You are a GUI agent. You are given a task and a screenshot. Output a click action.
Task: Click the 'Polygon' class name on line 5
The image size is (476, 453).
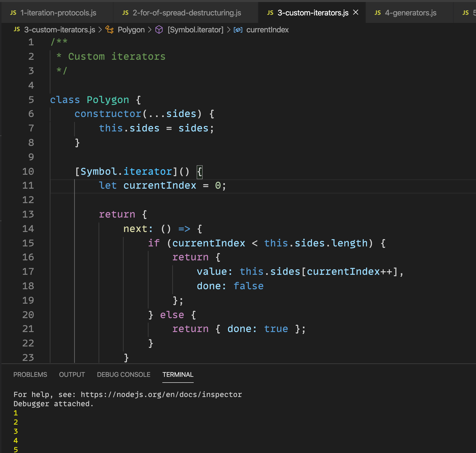(108, 100)
